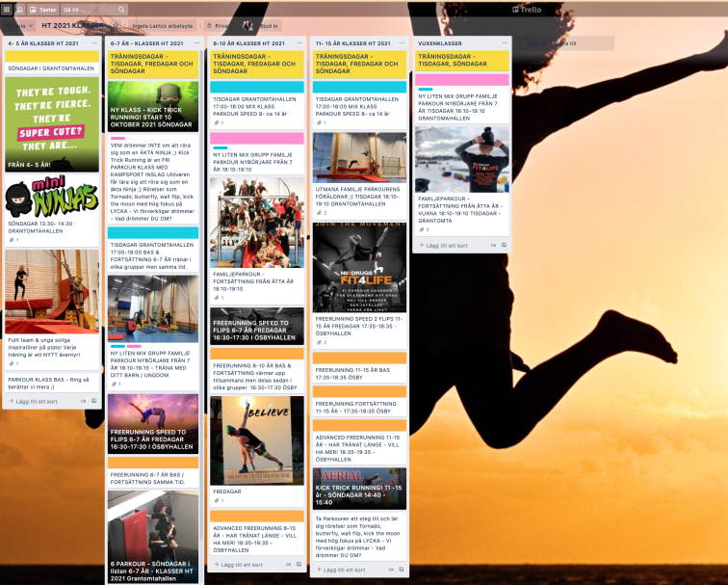Open FREERUNNING 8-10 ÅR BAS & FORTSÄTTNING card

point(257,370)
